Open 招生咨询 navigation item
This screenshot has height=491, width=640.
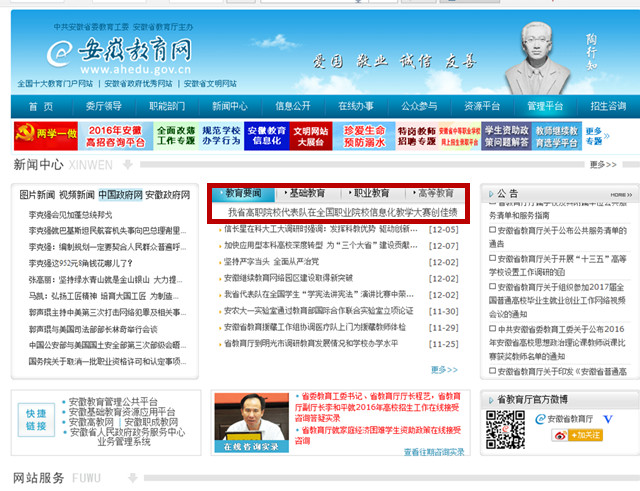coord(608,106)
